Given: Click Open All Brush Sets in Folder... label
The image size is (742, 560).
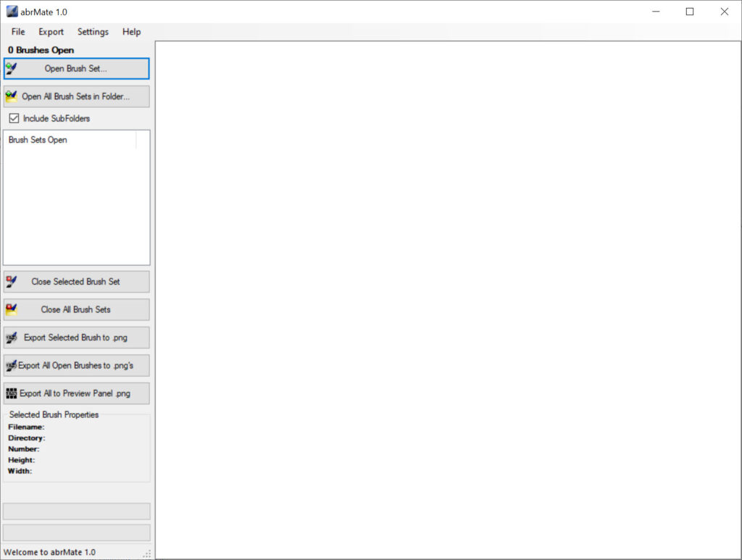Looking at the screenshot, I should click(75, 96).
